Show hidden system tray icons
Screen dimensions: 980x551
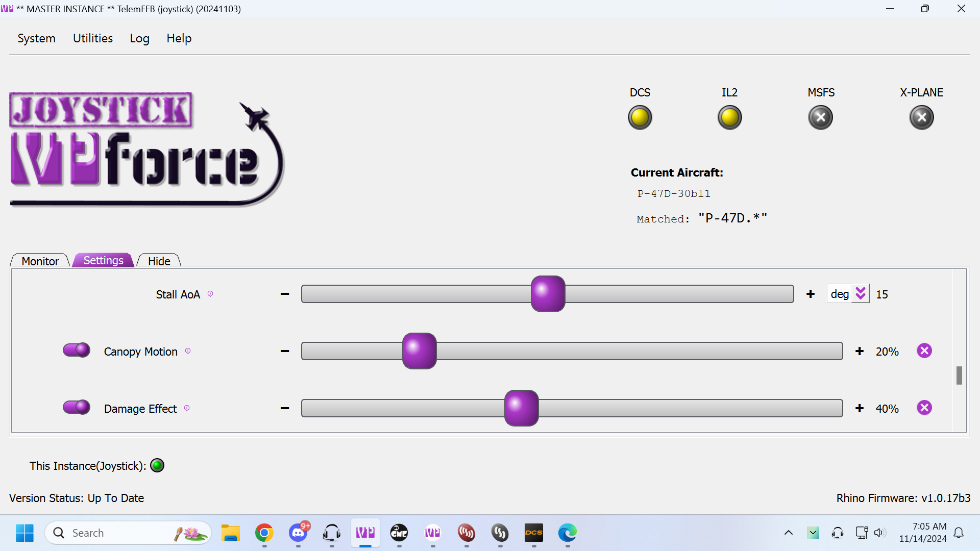789,533
